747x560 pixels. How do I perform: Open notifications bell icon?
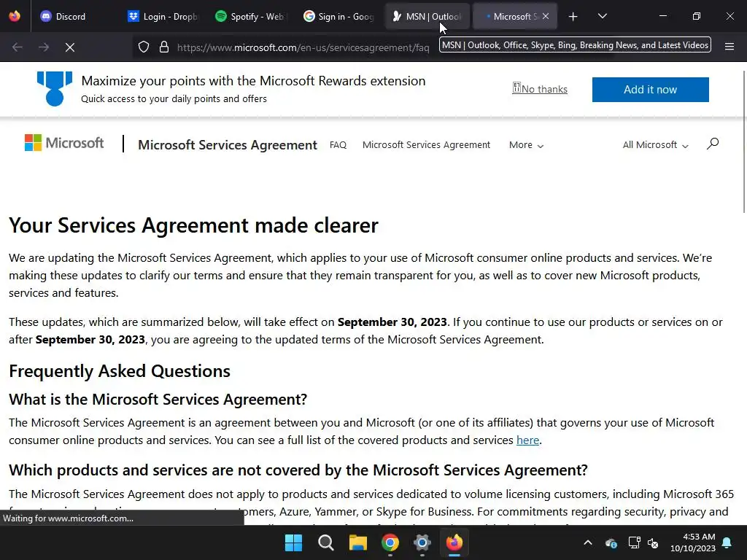tap(727, 542)
